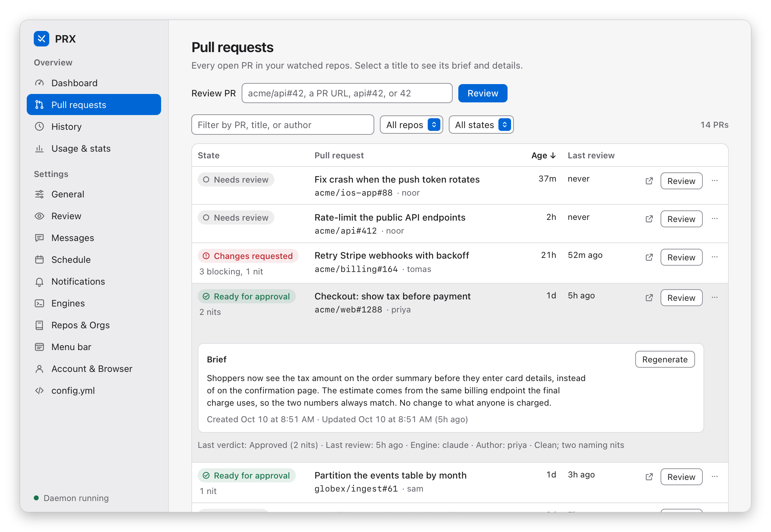The height and width of the screenshot is (532, 771).
Task: Regenerate the brief
Action: point(665,359)
